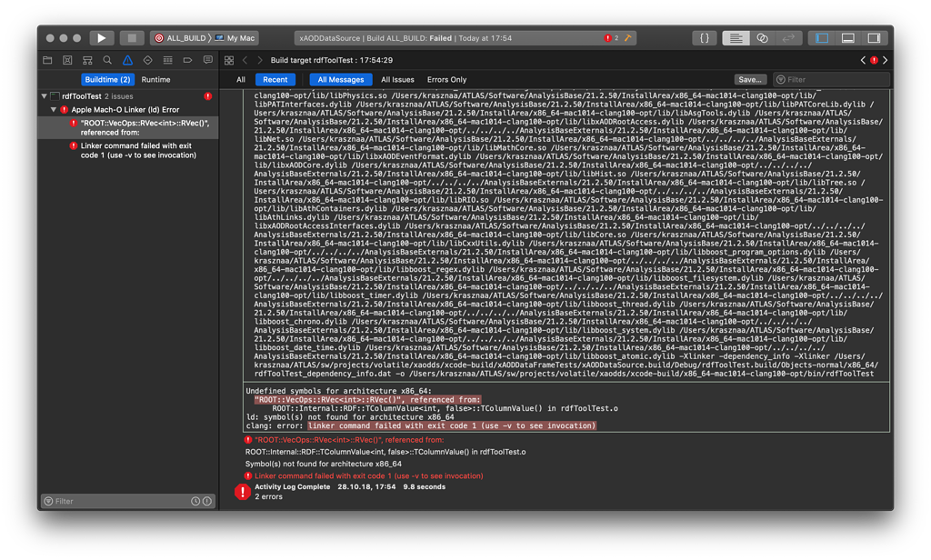The width and height of the screenshot is (931, 560).
Task: Click the Build target rdfToolTest jump bar item
Action: click(331, 60)
